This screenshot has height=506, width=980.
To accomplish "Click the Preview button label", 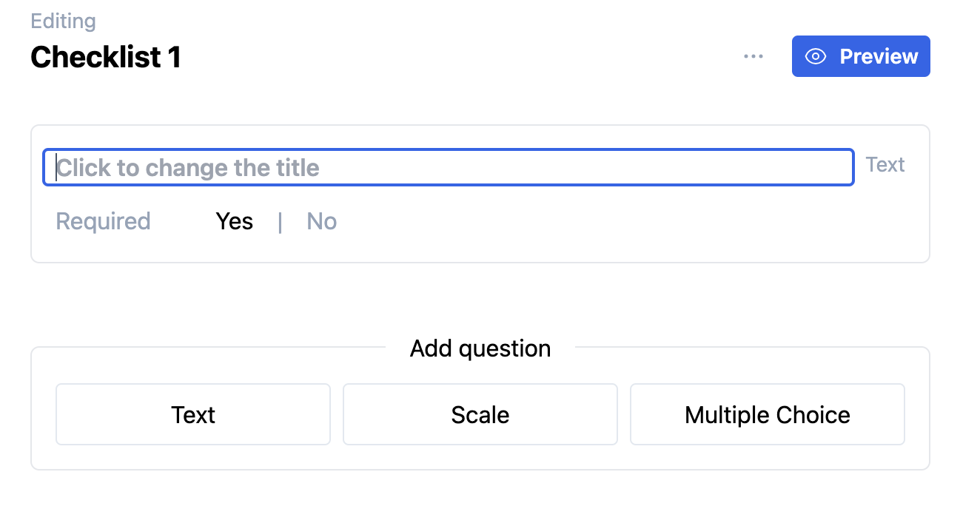I will coord(879,56).
